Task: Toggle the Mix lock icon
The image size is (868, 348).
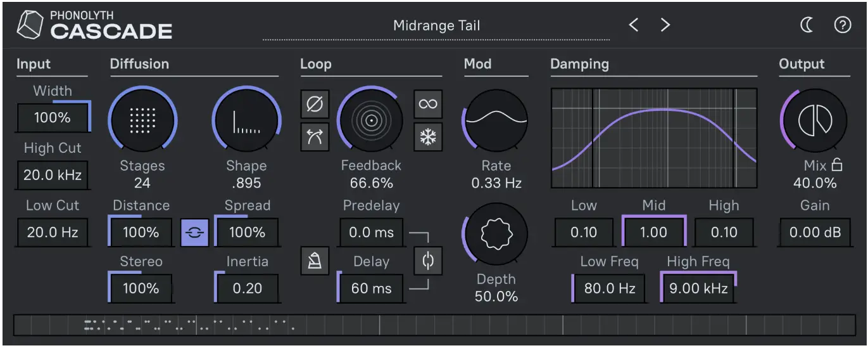Action: (837, 165)
